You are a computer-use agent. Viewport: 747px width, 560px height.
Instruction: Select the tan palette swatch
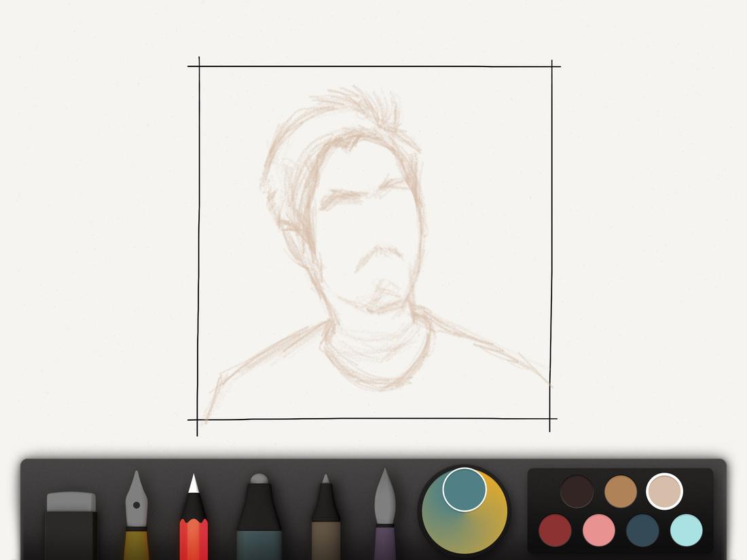[x=619, y=490]
